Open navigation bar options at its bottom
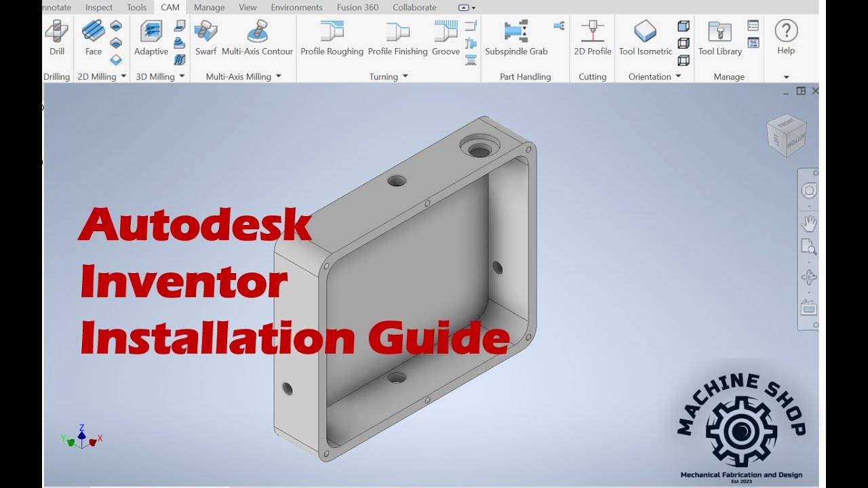 pyautogui.click(x=816, y=326)
